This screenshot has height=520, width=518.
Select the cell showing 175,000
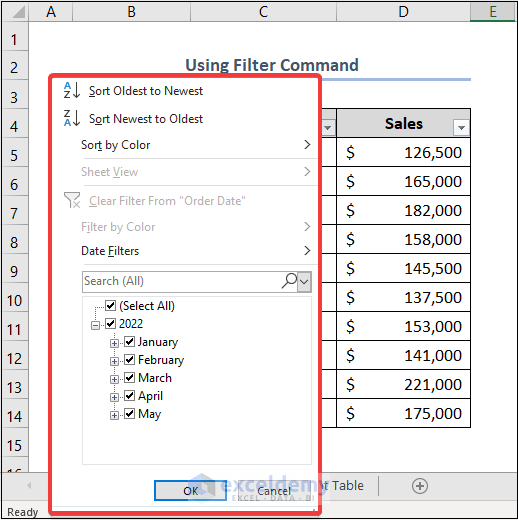403,413
